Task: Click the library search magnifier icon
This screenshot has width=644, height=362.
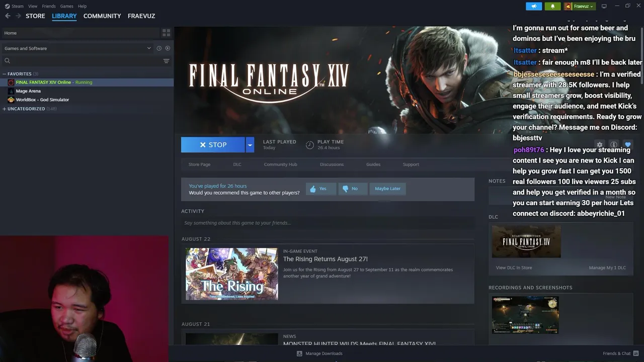Action: 7,61
